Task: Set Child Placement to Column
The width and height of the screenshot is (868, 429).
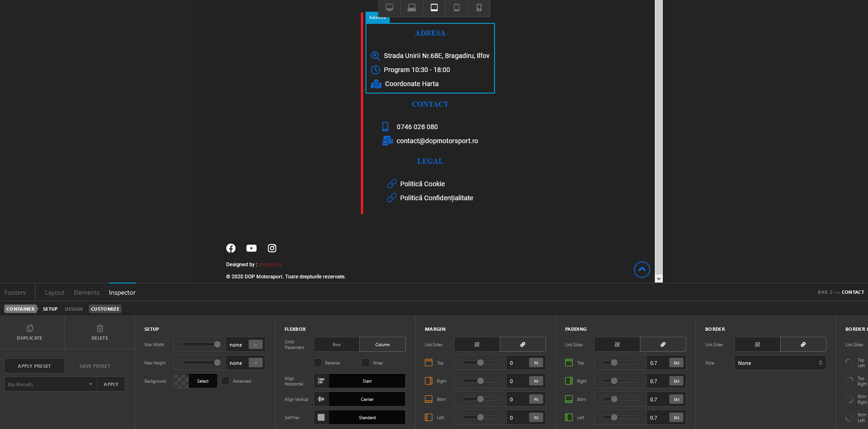Action: point(382,344)
